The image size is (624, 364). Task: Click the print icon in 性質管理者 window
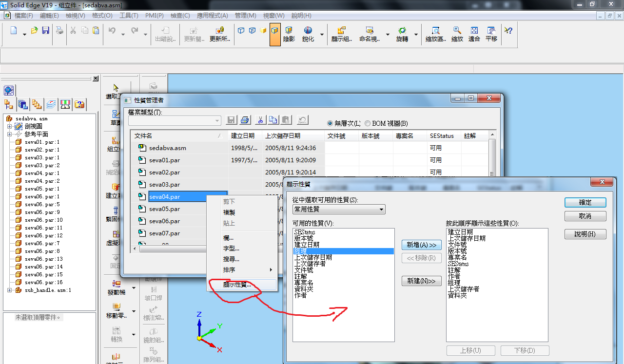(245, 120)
